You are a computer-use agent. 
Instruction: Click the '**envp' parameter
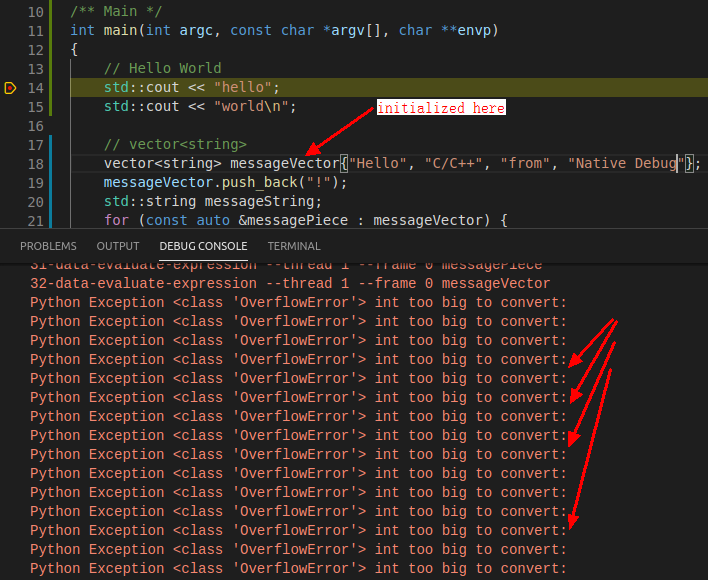point(466,30)
